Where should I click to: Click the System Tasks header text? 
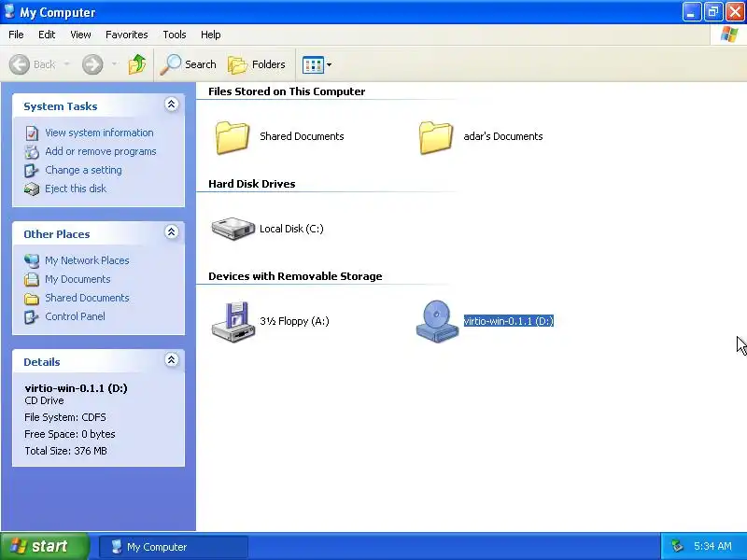[x=61, y=106]
